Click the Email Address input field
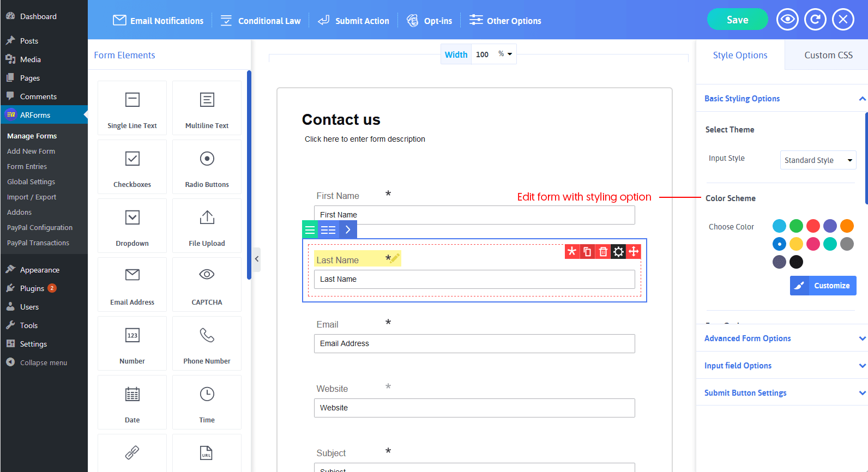The height and width of the screenshot is (472, 868). coord(474,343)
